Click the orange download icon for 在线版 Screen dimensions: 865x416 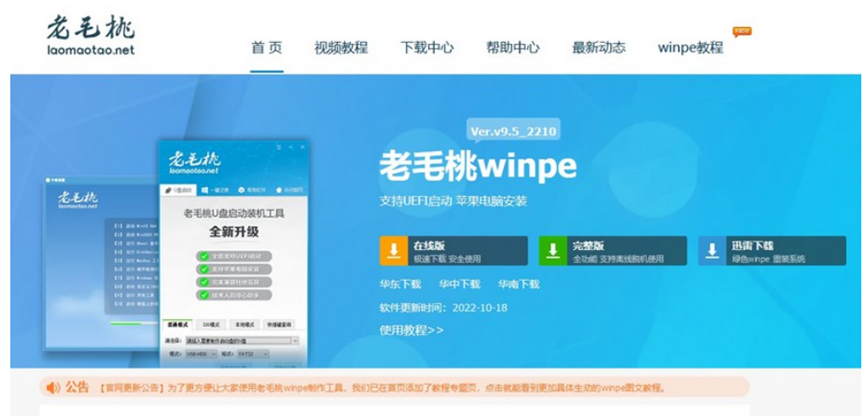(394, 250)
